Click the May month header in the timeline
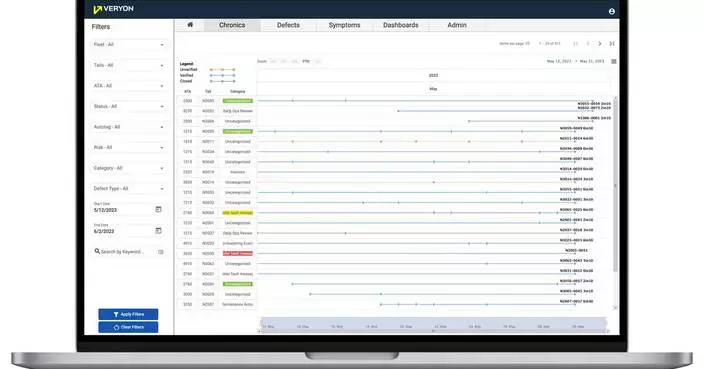The width and height of the screenshot is (704, 369). click(x=433, y=89)
